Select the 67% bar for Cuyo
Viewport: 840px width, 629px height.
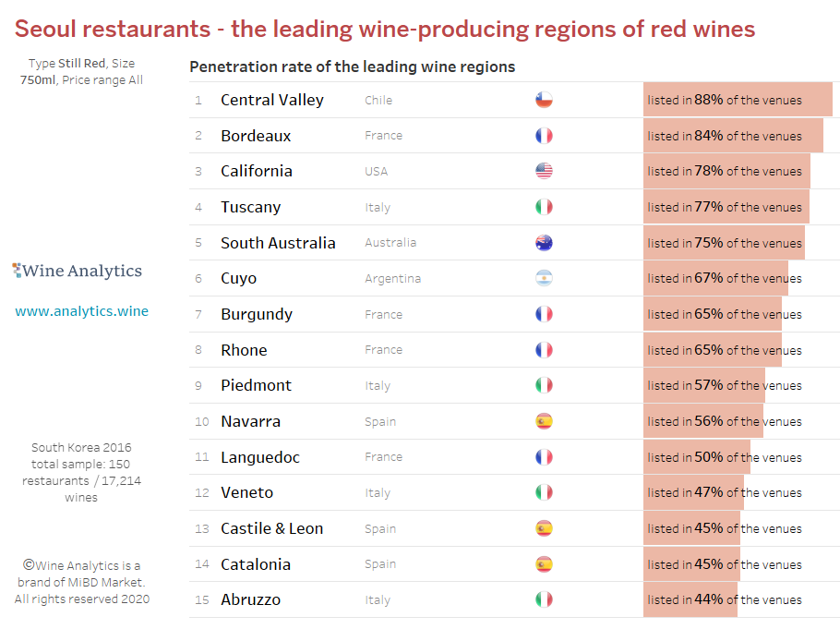715,278
